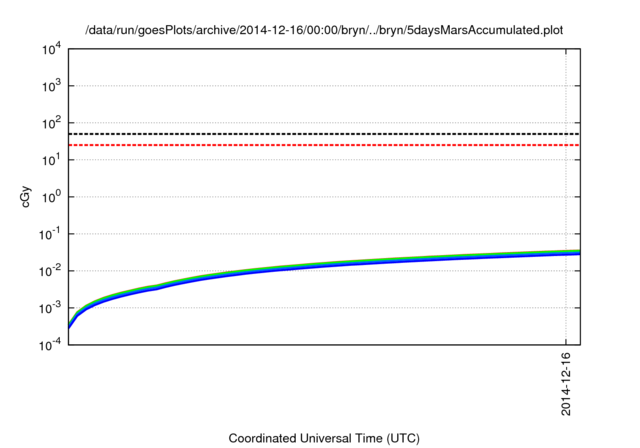Click the 10^-3 y-axis tick label
This screenshot has height=448, width=640.
point(50,308)
